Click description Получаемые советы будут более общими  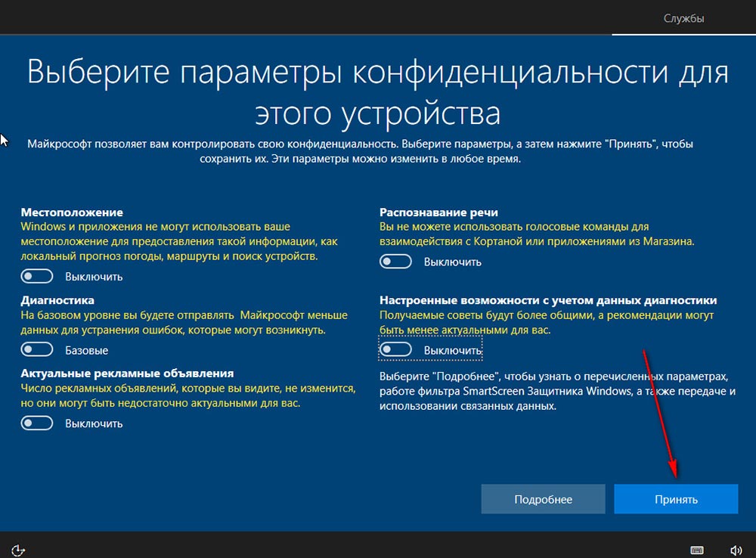(547, 322)
